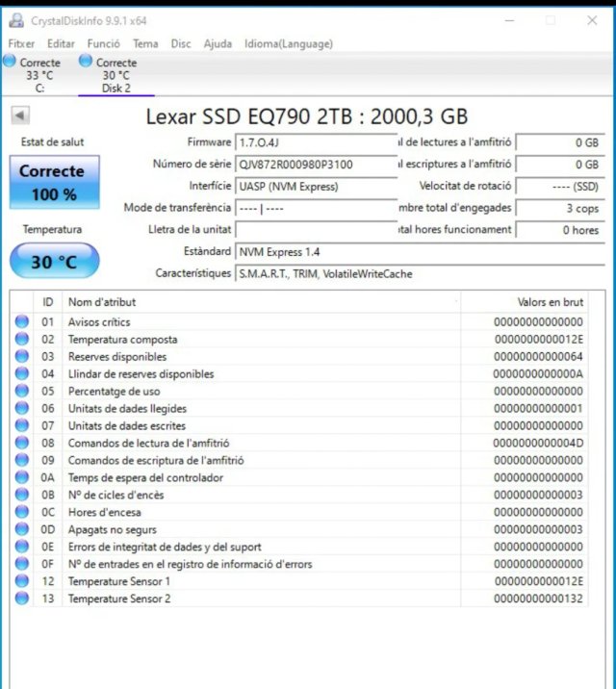Click status orb of Avisos crítics row
The width and height of the screenshot is (616, 689).
point(22,321)
